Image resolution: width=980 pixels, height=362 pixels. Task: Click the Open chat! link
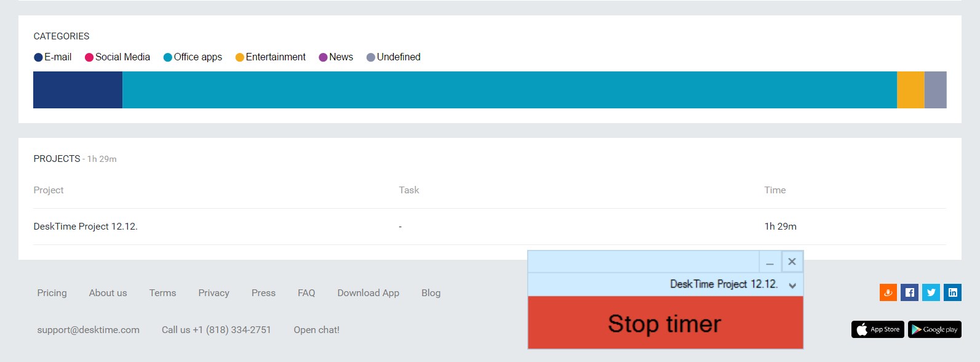coord(316,330)
